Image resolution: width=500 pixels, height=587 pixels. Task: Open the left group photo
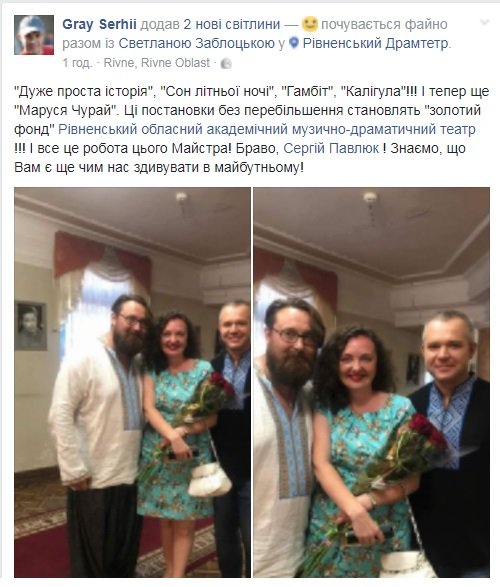tap(132, 382)
